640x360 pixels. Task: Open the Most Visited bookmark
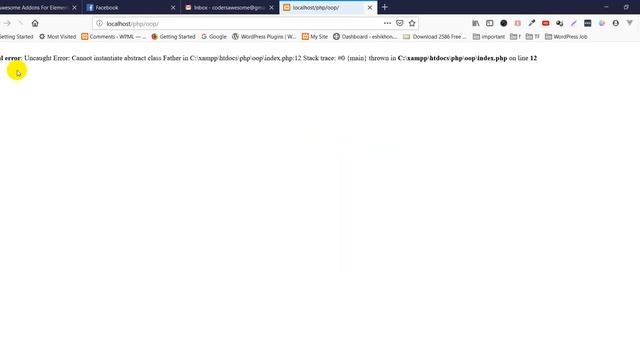[58, 36]
